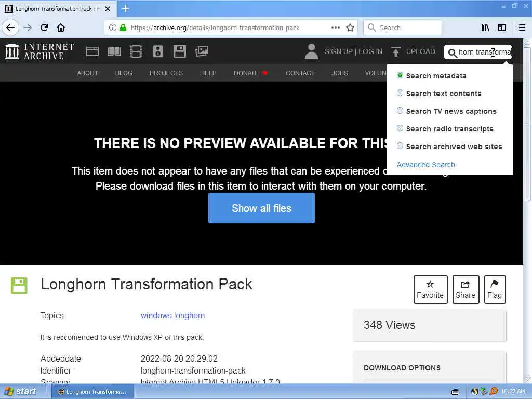The image size is (532, 399).
Task: Go back to the previous page
Action: [x=10, y=28]
